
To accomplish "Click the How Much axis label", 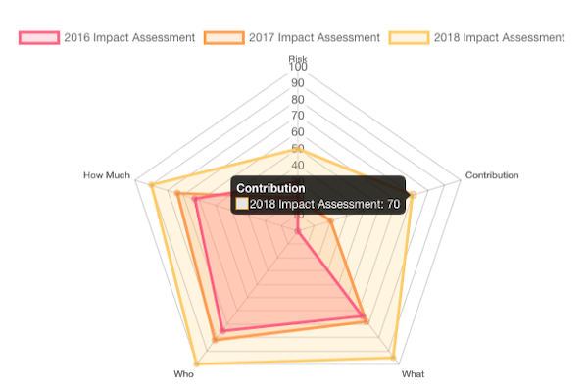I will [107, 175].
